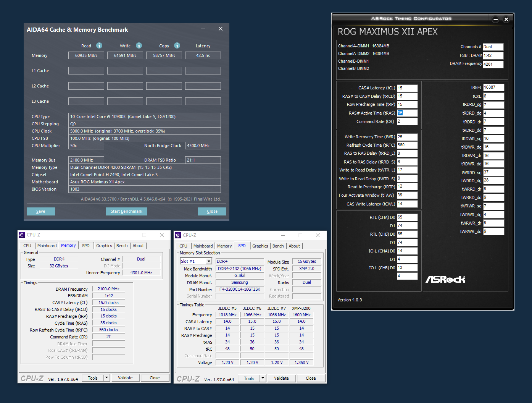Click the RAS# Active Time (tRAS) field

click(407, 113)
